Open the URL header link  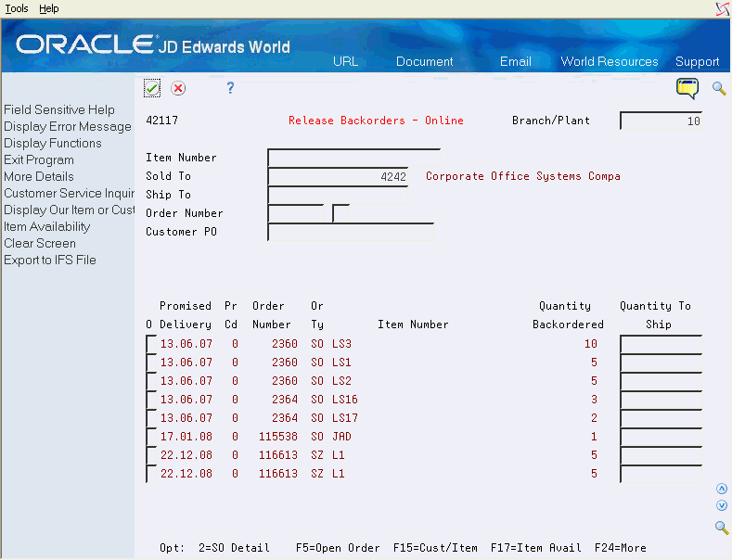click(345, 61)
